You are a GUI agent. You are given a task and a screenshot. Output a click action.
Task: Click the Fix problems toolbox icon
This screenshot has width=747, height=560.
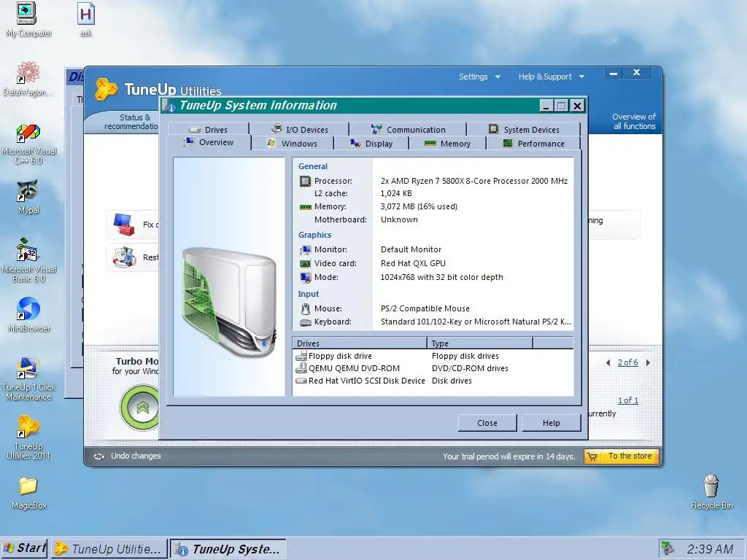tap(124, 225)
